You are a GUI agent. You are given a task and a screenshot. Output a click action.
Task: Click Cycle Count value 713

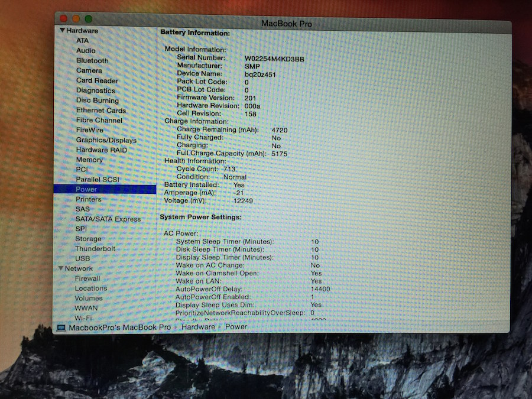pyautogui.click(x=229, y=169)
